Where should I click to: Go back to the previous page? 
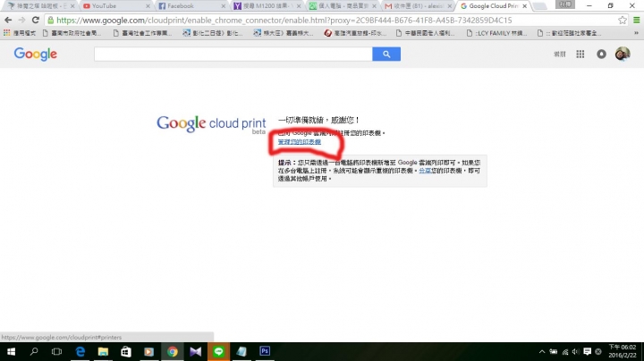(8, 20)
